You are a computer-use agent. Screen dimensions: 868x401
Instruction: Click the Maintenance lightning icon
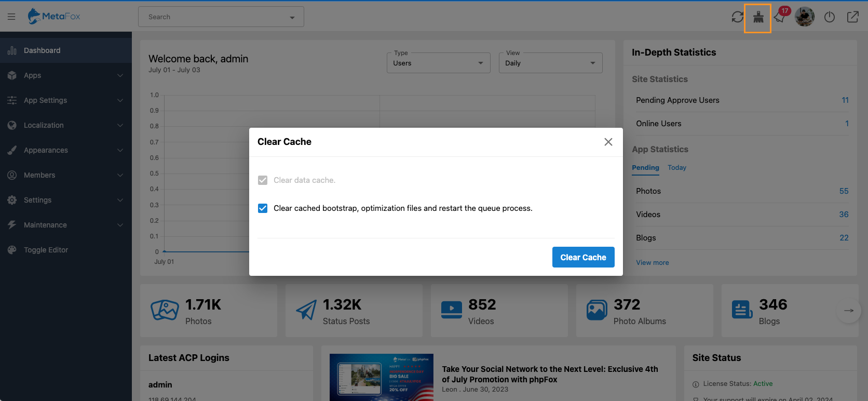(x=12, y=225)
